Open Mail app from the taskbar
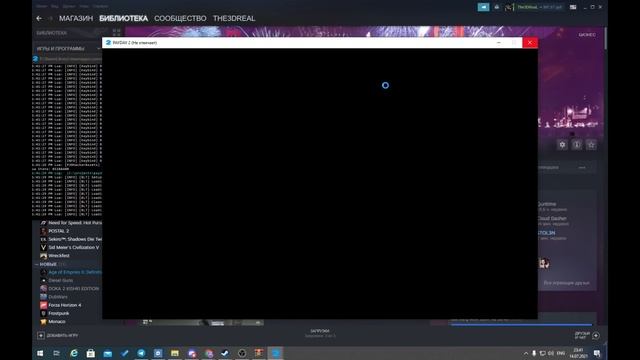The height and width of the screenshot is (360, 640). click(108, 353)
